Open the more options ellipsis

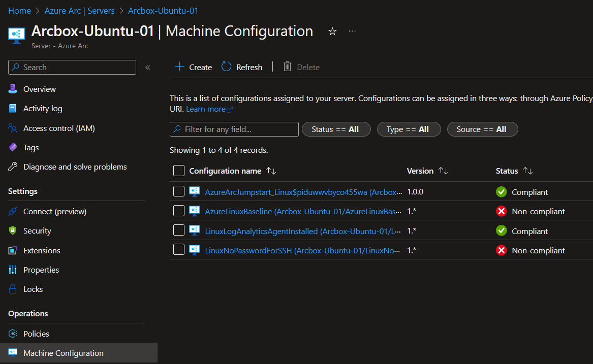pos(352,31)
